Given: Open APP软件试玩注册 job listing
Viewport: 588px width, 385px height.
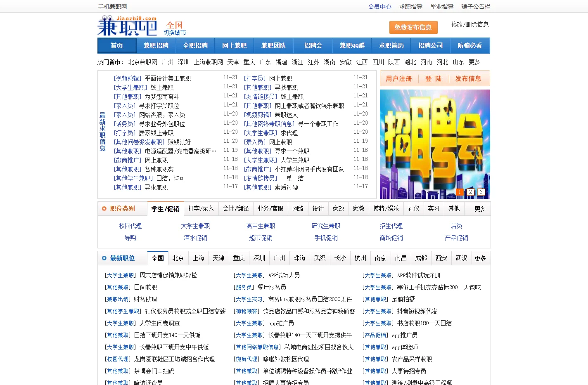Looking at the screenshot, I should 419,275.
